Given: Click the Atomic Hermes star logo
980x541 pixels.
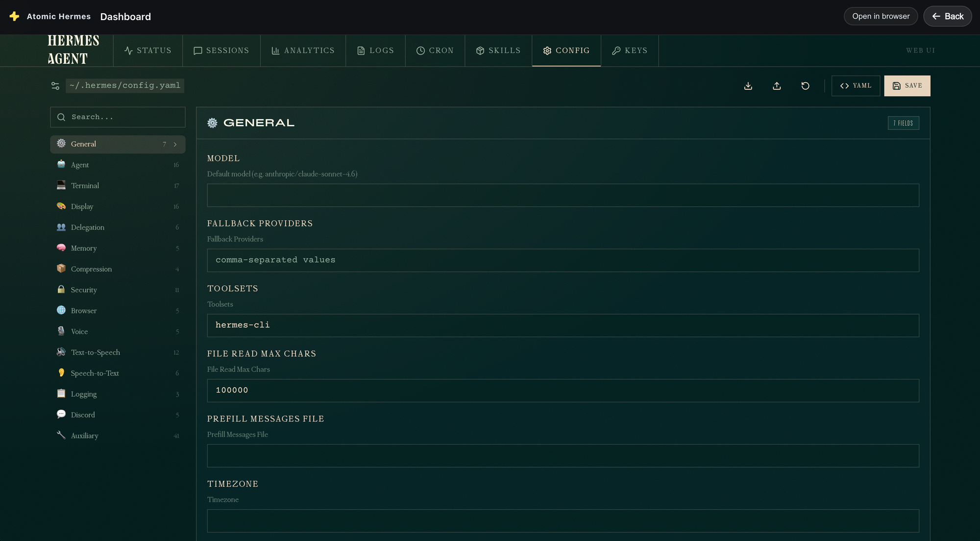Looking at the screenshot, I should [14, 16].
